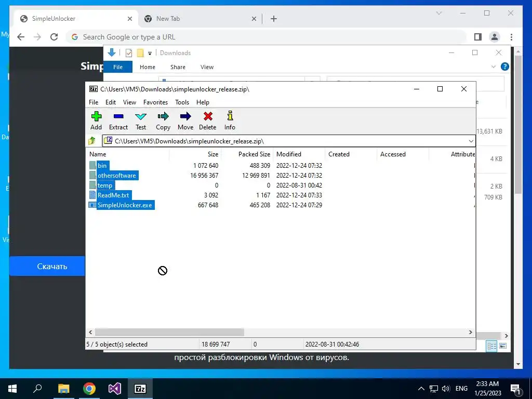
Task: Open File Explorer from taskbar
Action: pyautogui.click(x=63, y=389)
